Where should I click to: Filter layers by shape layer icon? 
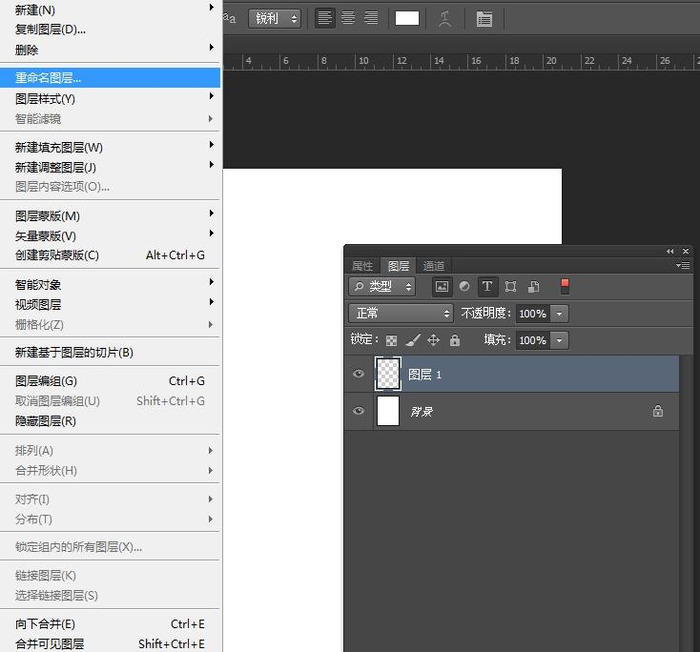pos(511,287)
